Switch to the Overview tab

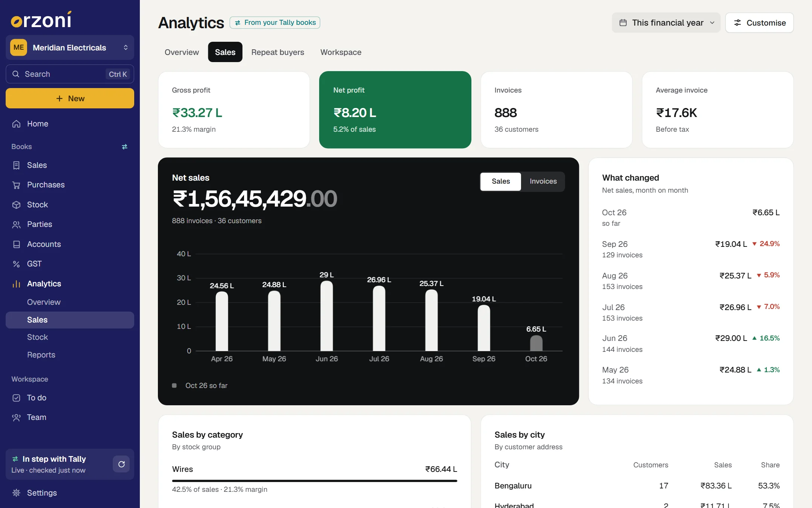182,52
